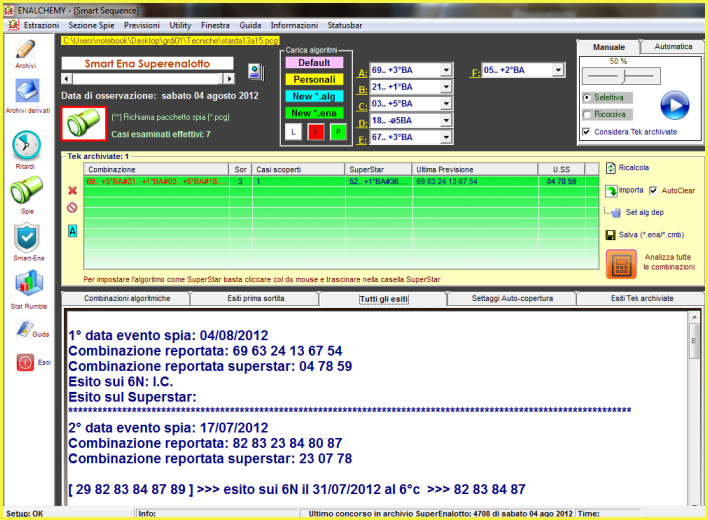Open the Stat Rumble chart icon
Screen dimensions: 708x520
point(29,283)
